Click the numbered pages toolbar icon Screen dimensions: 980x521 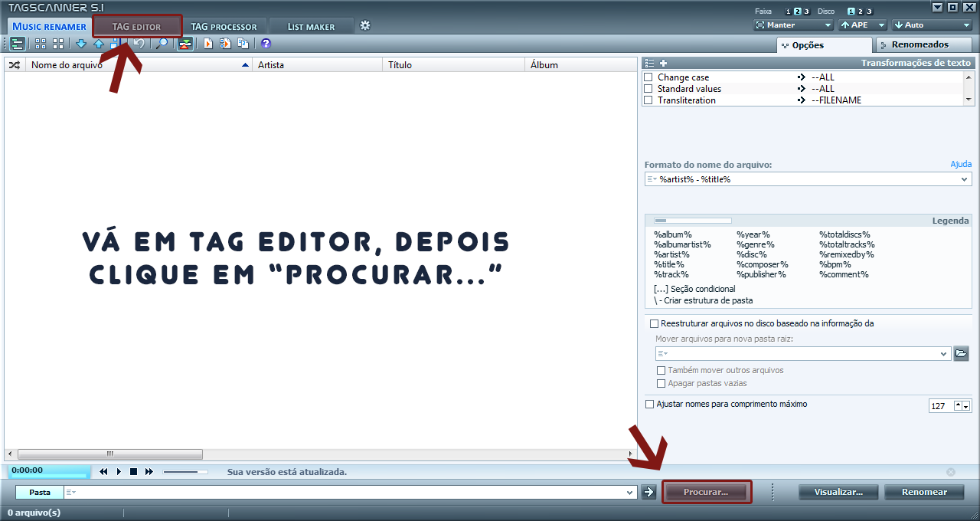pos(243,44)
